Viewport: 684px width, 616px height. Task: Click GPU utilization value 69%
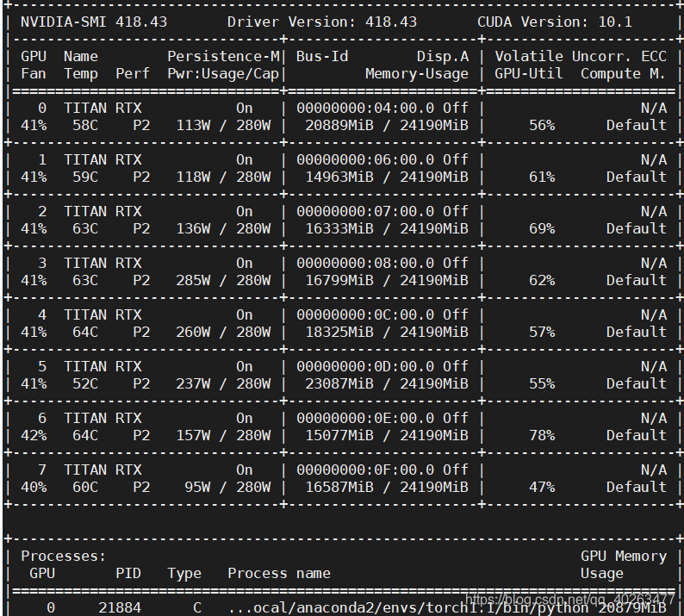542,228
